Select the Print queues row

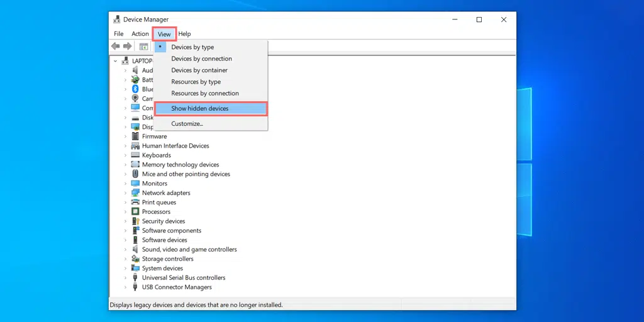click(x=159, y=202)
